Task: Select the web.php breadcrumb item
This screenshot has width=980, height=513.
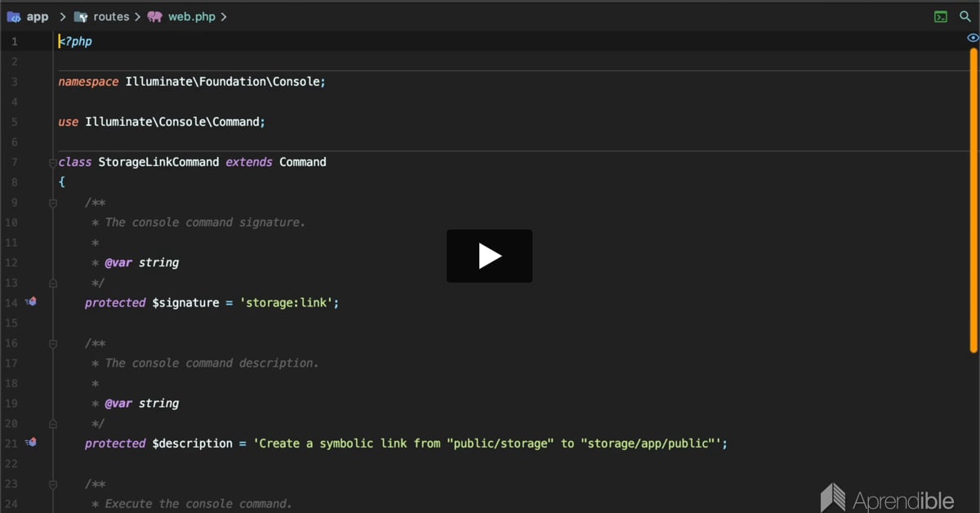Action: [x=192, y=16]
